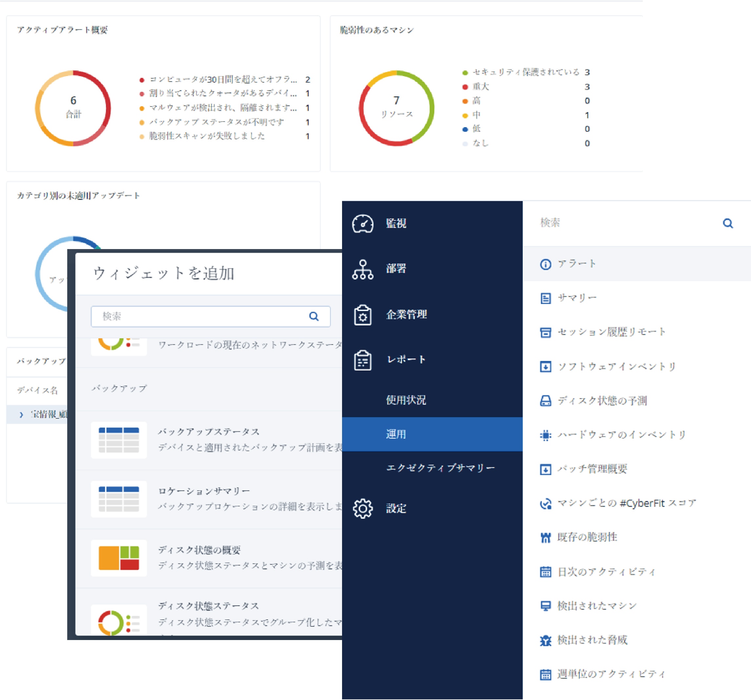Click the レポート clipboard icon
Screen dimensions: 751x700
(x=362, y=360)
